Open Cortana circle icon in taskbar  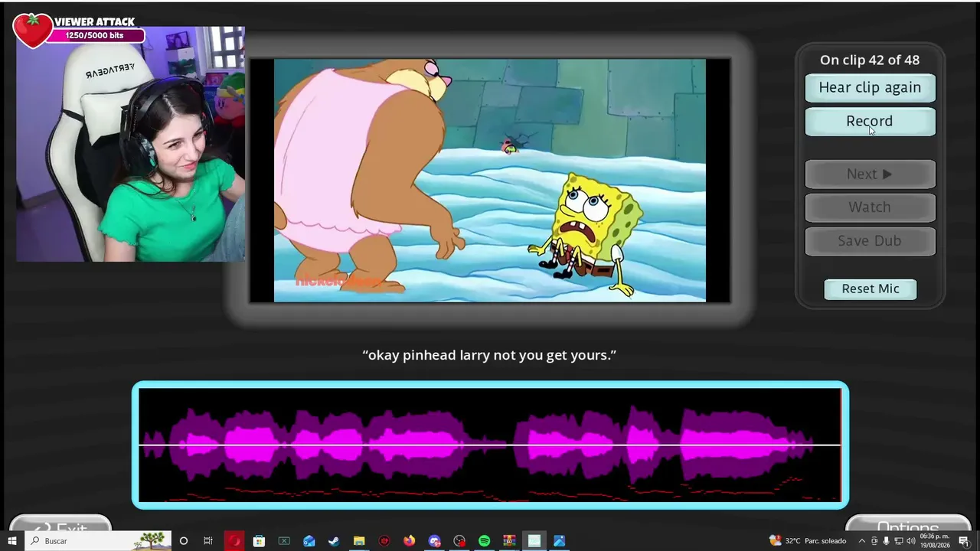pyautogui.click(x=184, y=541)
